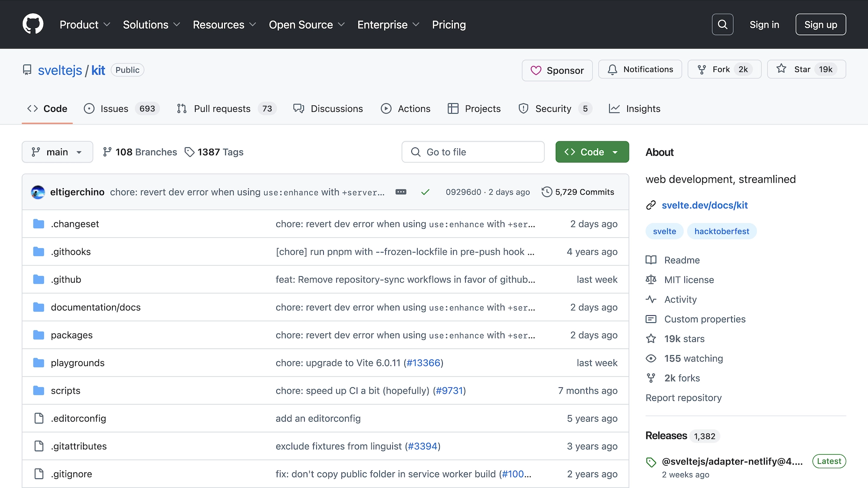Open the svelte.dev/docs/kit link
This screenshot has height=488, width=868.
tap(704, 205)
